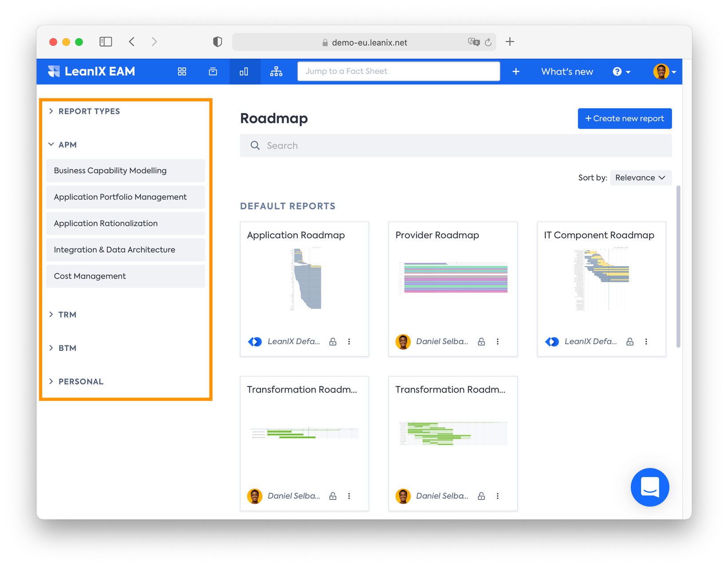Screen dimensions: 728x567
Task: Expand the BTM section
Action: coord(63,348)
